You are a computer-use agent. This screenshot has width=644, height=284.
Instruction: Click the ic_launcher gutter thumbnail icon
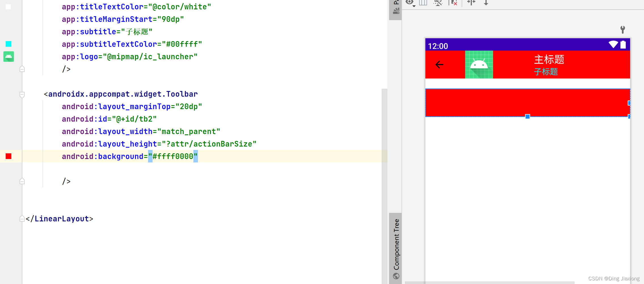pyautogui.click(x=9, y=56)
